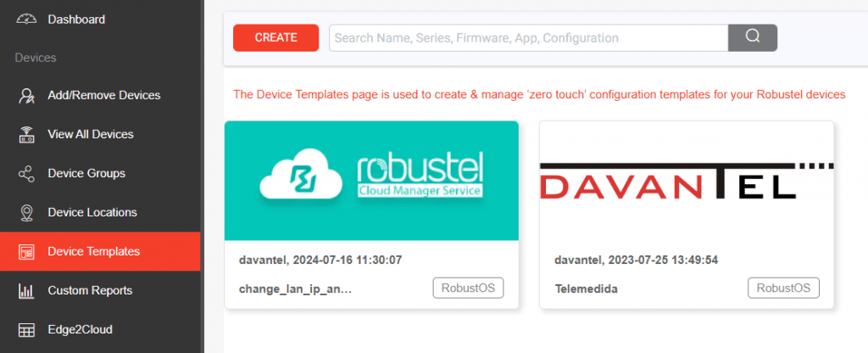
Task: Click the Device Templates layout icon
Action: (26, 251)
